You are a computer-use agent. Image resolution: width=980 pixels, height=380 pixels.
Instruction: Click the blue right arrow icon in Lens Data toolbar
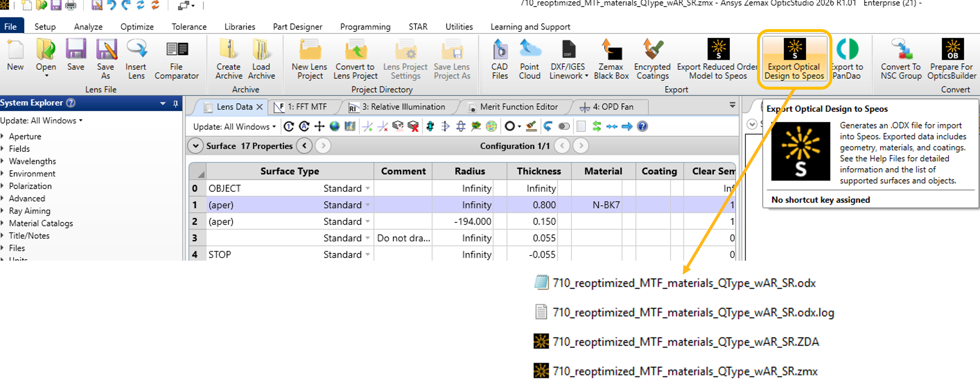pos(627,126)
